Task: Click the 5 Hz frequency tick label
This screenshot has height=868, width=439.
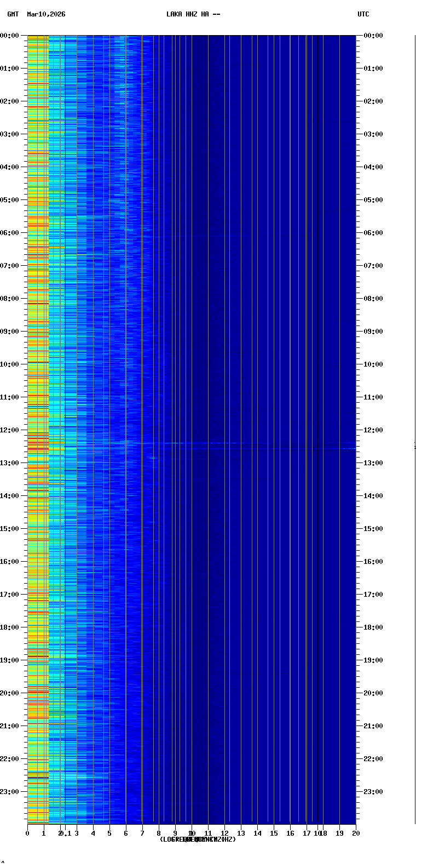Action: click(109, 833)
